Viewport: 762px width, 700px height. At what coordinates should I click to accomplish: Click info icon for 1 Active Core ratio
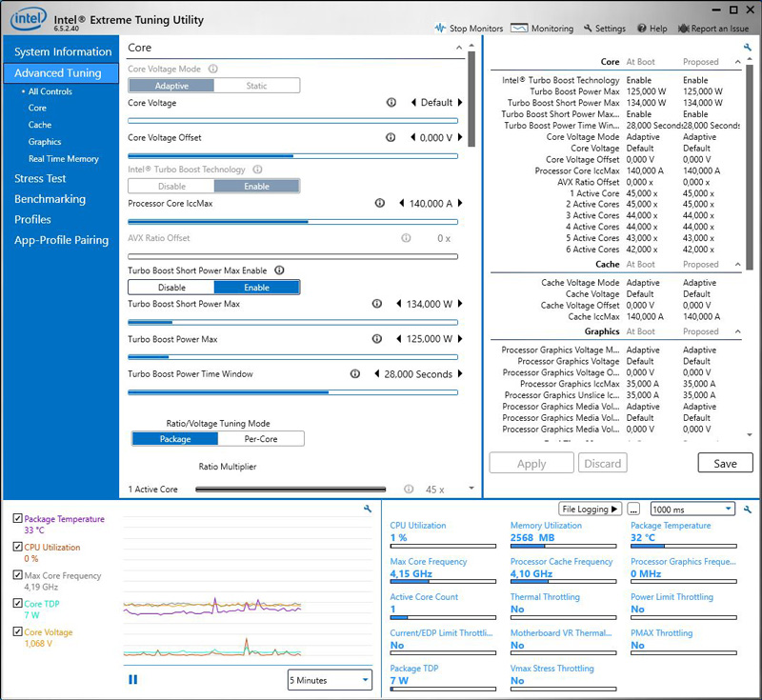click(409, 490)
